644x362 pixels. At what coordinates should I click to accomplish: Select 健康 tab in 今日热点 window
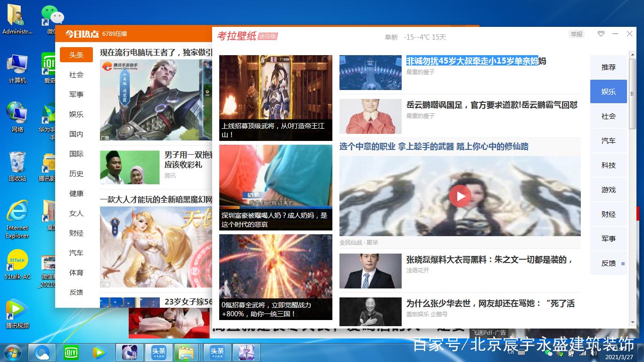tap(76, 193)
